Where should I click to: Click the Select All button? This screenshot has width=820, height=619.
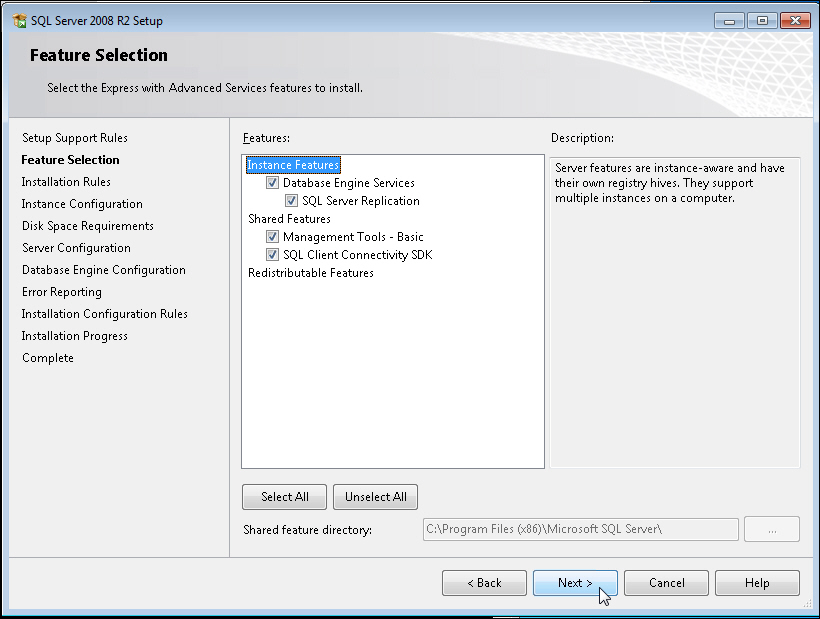[284, 497]
